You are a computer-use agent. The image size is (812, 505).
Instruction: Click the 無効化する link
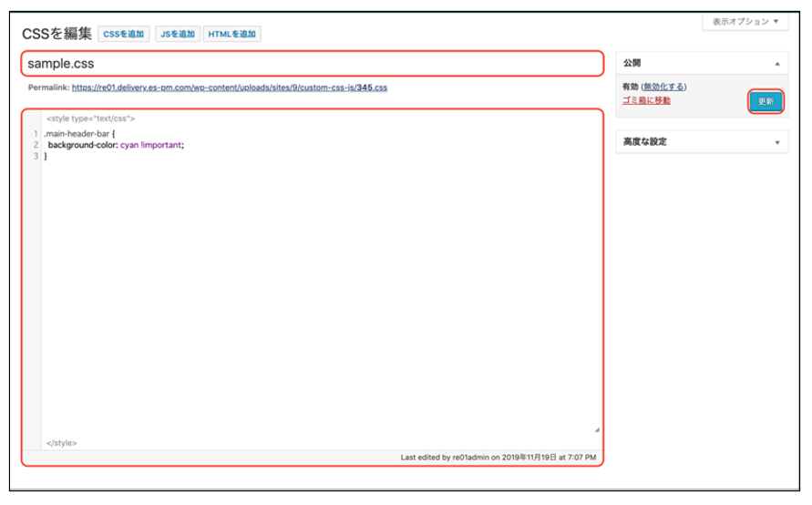pos(664,87)
